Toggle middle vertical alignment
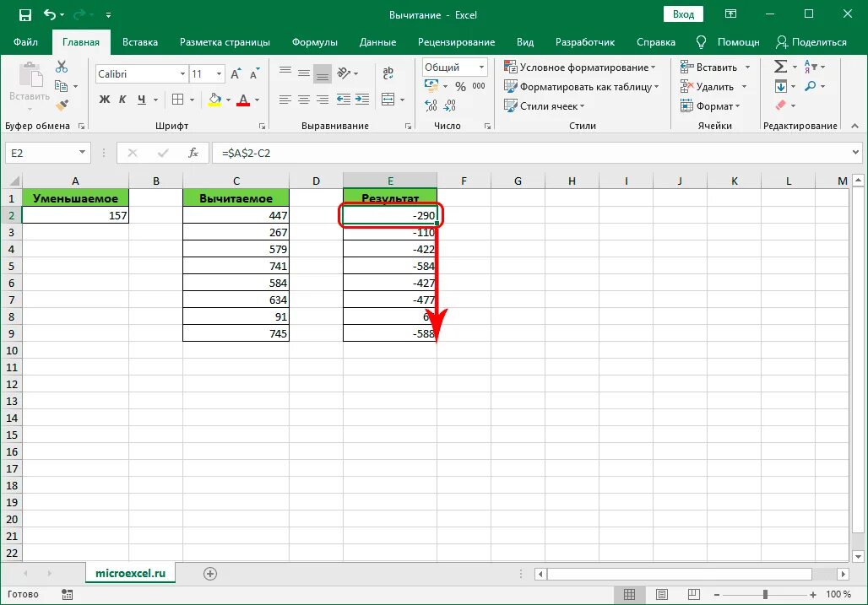 (304, 73)
